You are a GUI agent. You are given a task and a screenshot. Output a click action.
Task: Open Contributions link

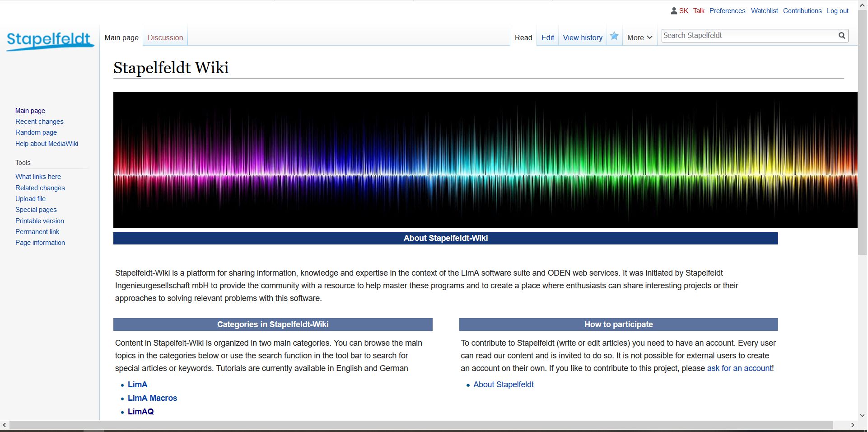[x=802, y=11]
